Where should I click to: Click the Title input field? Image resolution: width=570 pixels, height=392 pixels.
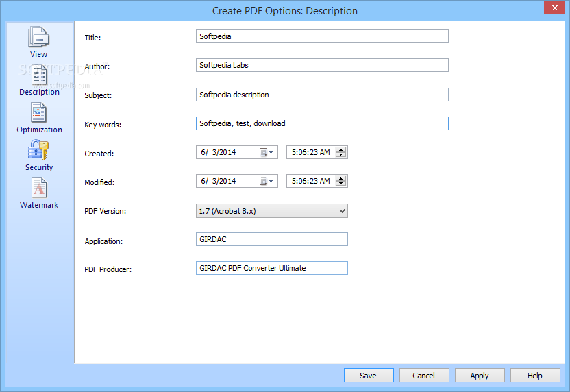click(322, 36)
